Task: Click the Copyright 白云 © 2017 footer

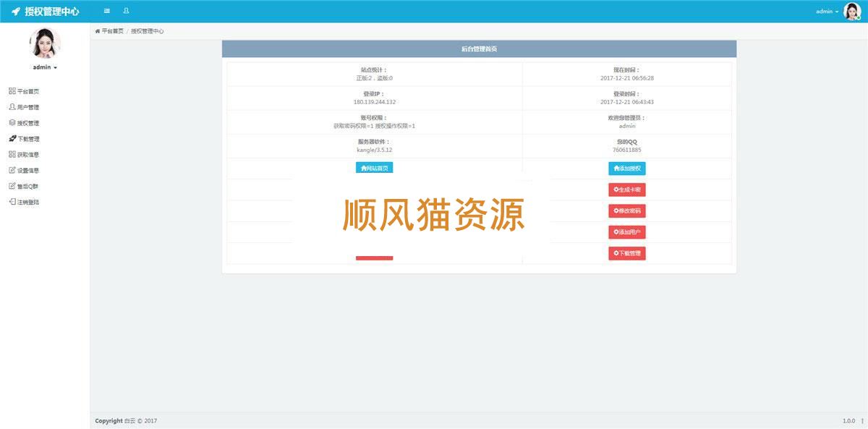Action: [126, 421]
